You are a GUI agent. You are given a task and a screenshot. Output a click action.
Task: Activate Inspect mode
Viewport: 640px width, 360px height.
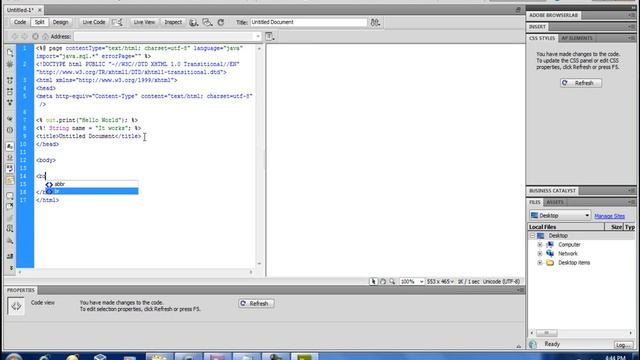tap(173, 22)
